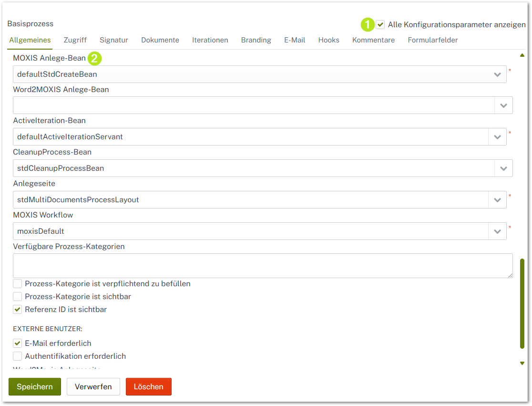Open the Word2MOXIS Anlege-Bean dropdown arrow
Image resolution: width=532 pixels, height=406 pixels.
pos(503,105)
